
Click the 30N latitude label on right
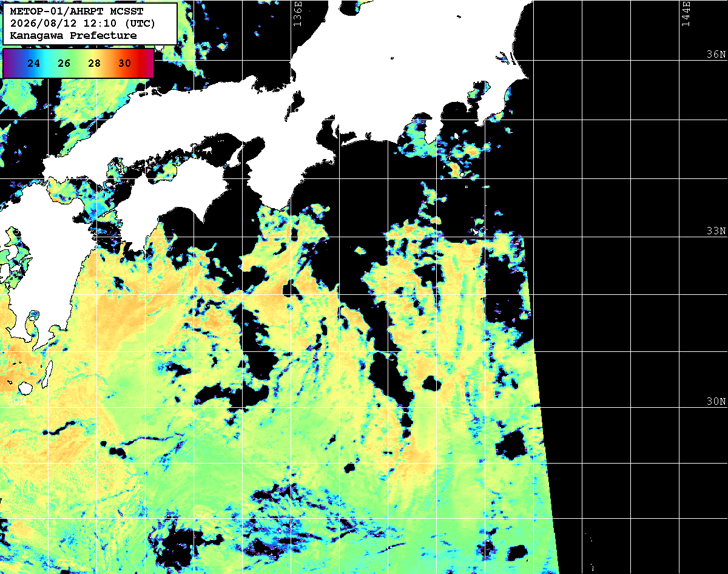716,402
